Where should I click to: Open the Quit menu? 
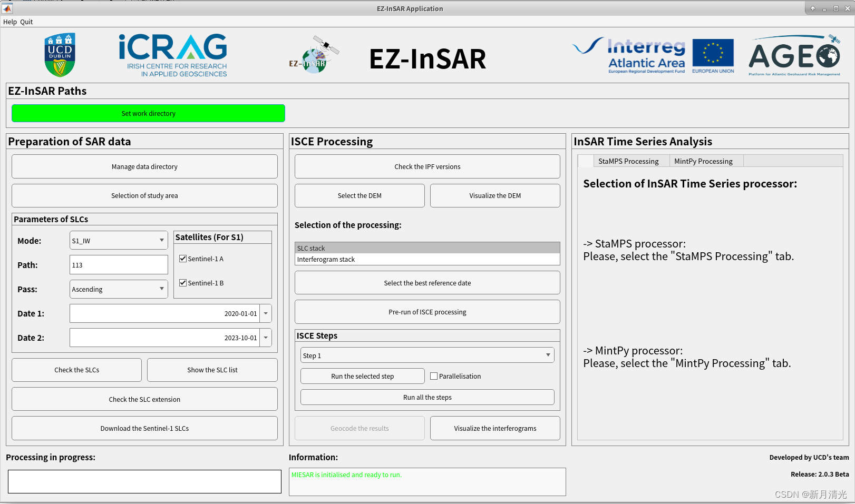(x=26, y=22)
